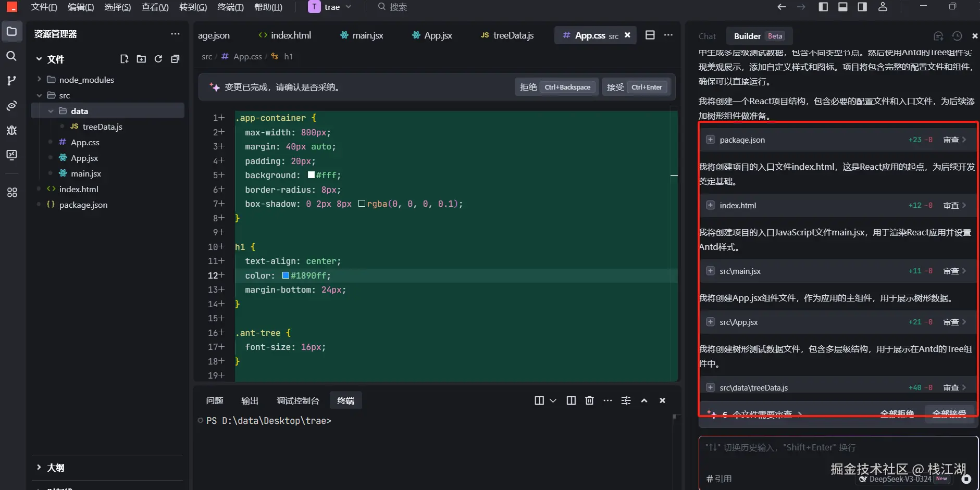
Task: Expand the src\data\treeData.js change card
Action: coord(710,387)
